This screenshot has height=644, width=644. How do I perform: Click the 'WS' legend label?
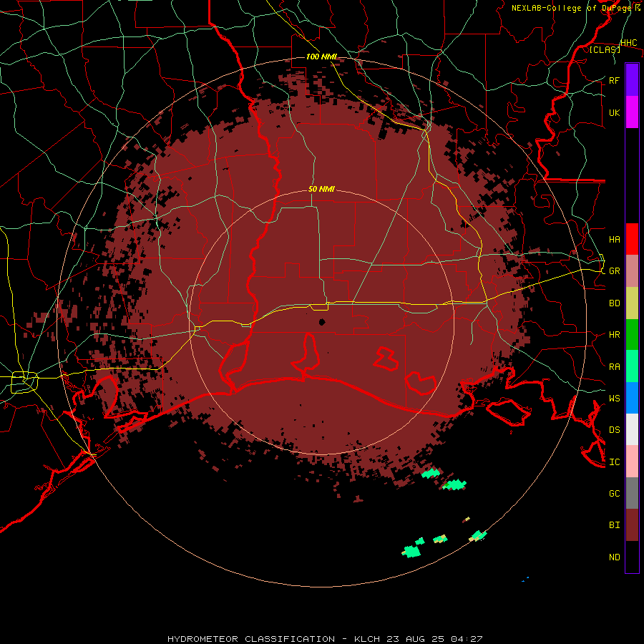point(614,399)
